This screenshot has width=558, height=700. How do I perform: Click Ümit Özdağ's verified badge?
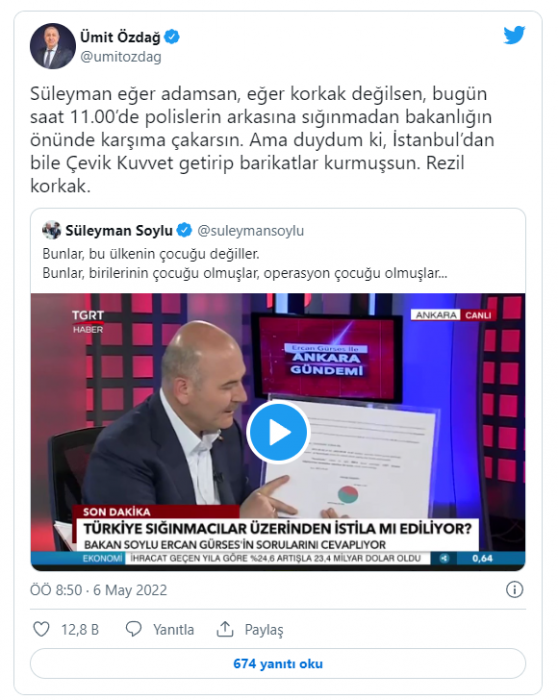click(172, 37)
